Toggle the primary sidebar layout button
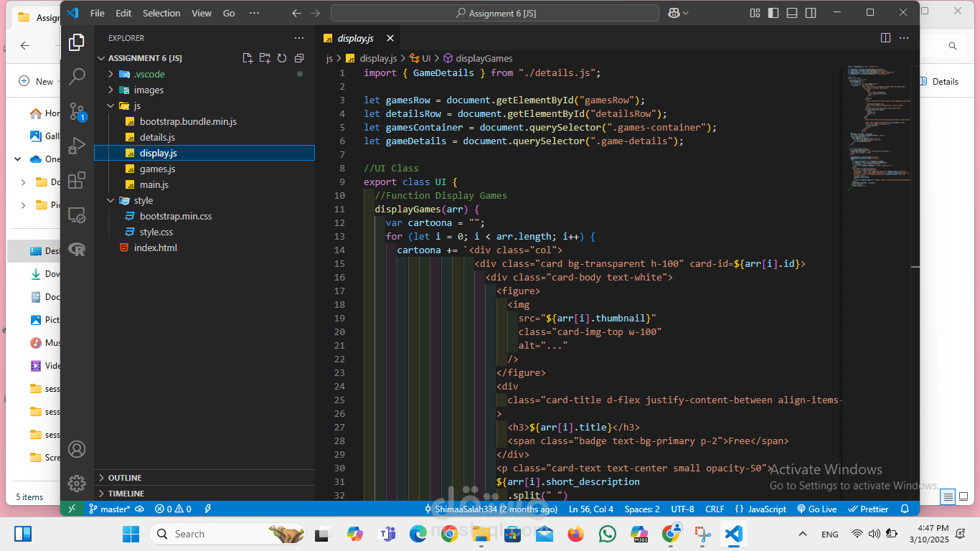The image size is (980, 551). coord(773,13)
